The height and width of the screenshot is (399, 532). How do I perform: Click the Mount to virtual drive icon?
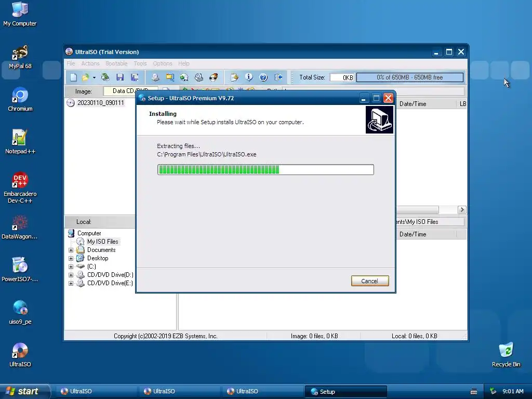click(199, 77)
